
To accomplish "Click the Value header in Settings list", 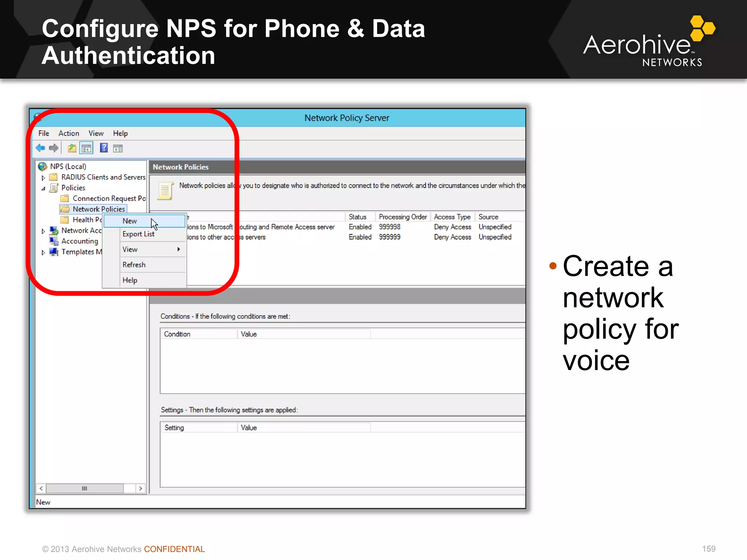I will [x=304, y=428].
